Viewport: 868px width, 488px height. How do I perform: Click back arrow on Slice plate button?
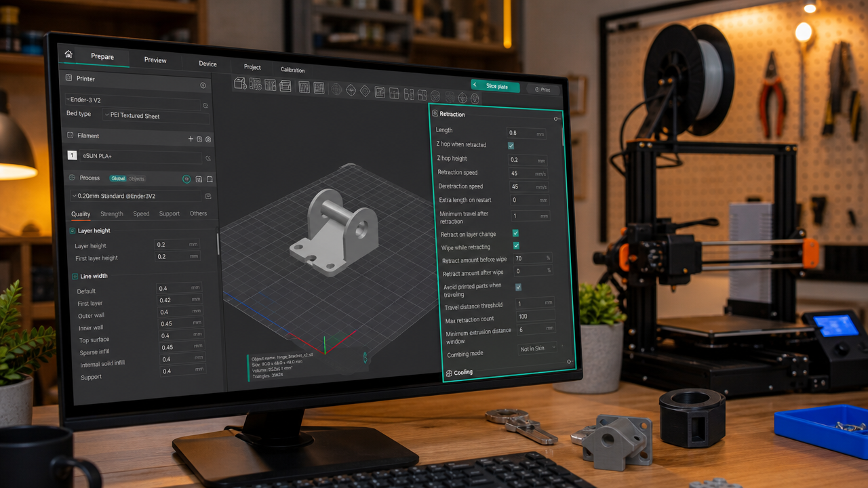pos(475,85)
